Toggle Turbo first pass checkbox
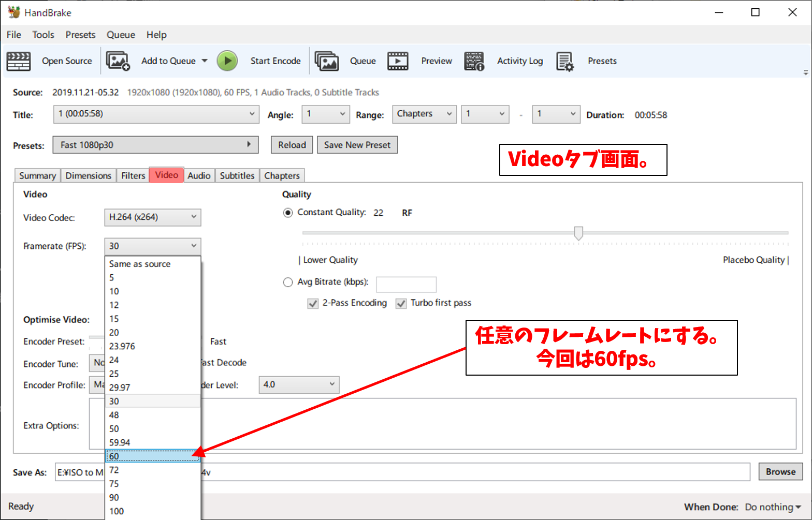 [x=401, y=303]
